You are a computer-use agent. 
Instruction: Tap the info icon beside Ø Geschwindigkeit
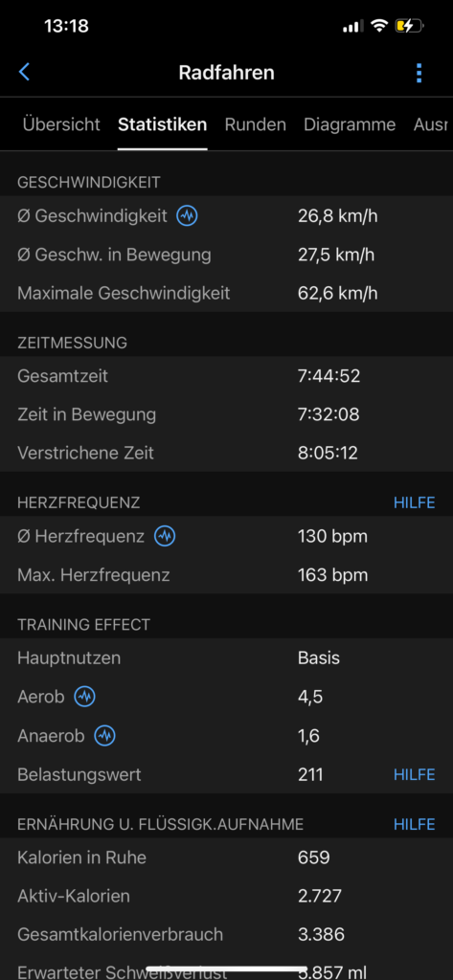[x=187, y=216]
